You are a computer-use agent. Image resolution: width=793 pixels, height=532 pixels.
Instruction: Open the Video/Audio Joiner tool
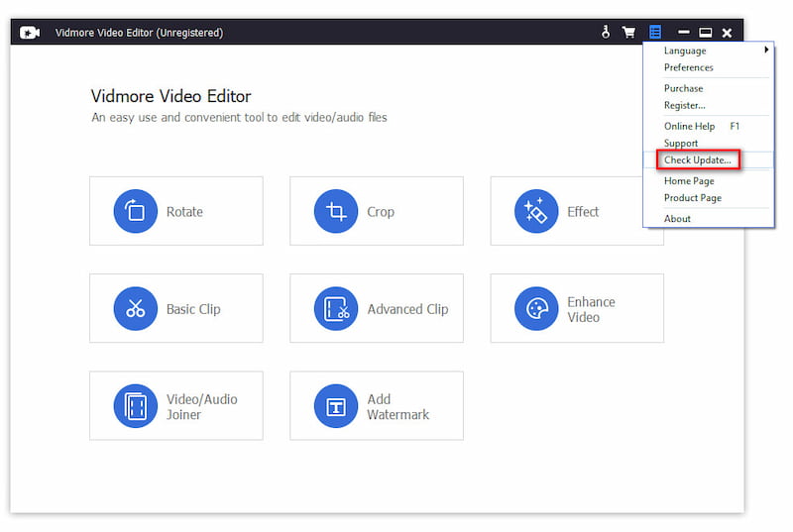(x=135, y=406)
